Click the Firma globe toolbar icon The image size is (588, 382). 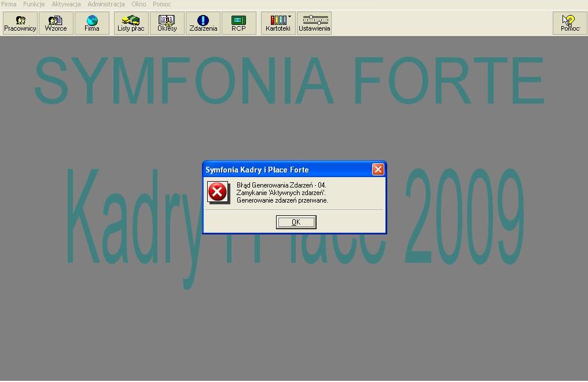coord(92,23)
